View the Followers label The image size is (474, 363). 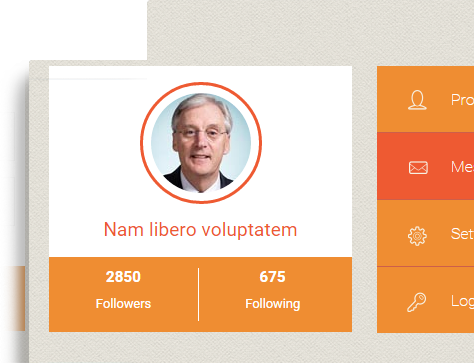pos(123,304)
